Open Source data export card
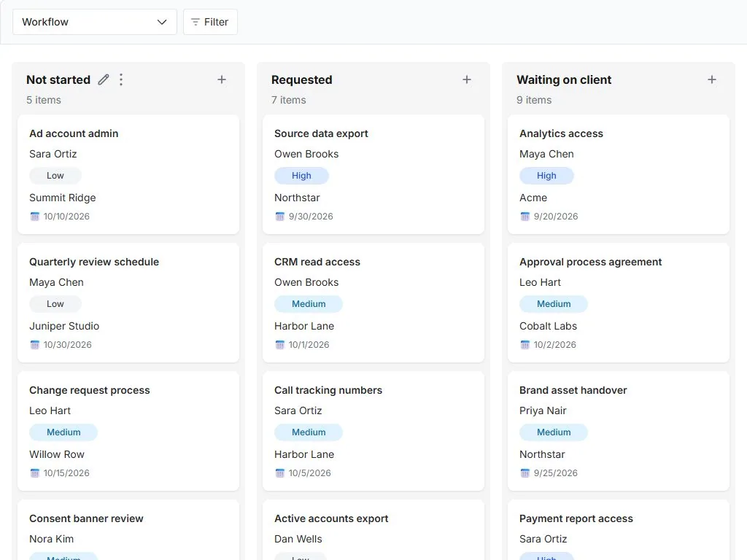The image size is (747, 560). 373,174
